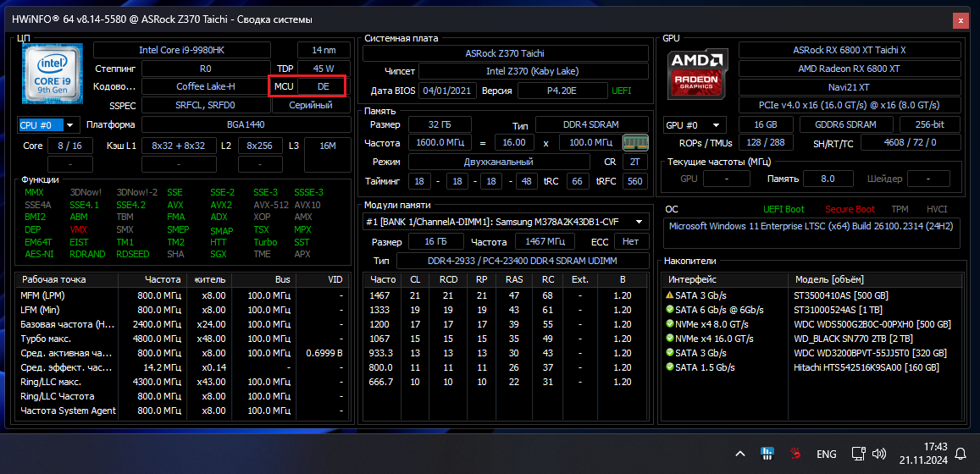Expand the memory module list Samsung M378A2K43DB1-CVF
Screen dimensions: 980x474
click(506, 221)
